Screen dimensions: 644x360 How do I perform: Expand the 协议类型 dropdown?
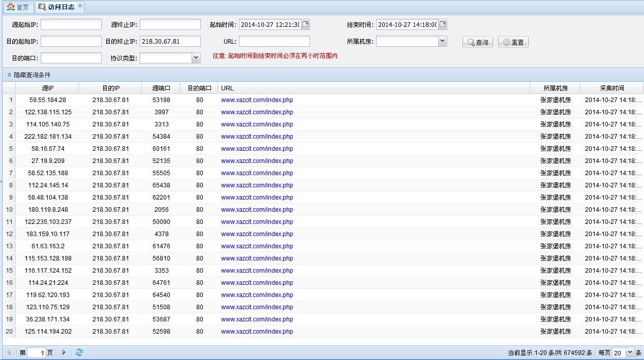(196, 58)
